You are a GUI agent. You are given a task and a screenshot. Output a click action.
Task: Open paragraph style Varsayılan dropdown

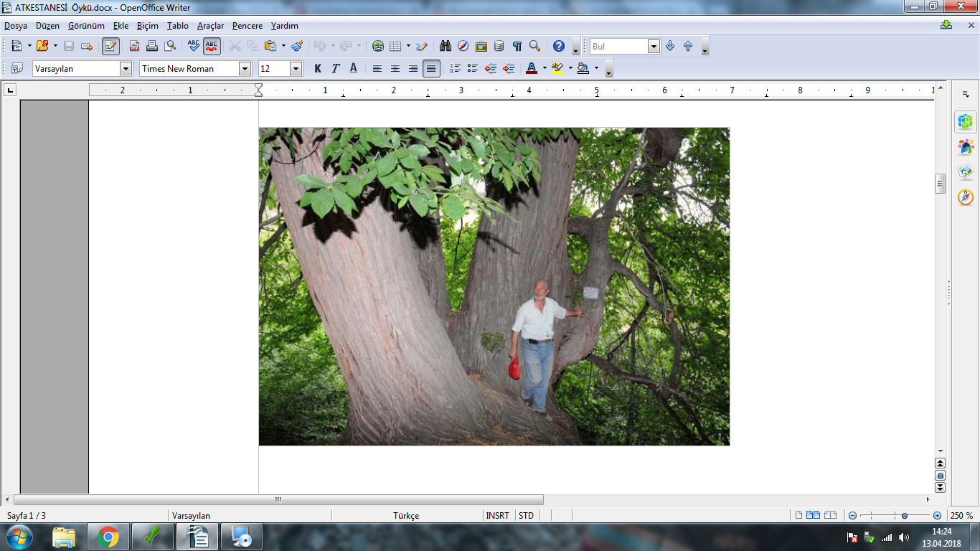coord(126,68)
